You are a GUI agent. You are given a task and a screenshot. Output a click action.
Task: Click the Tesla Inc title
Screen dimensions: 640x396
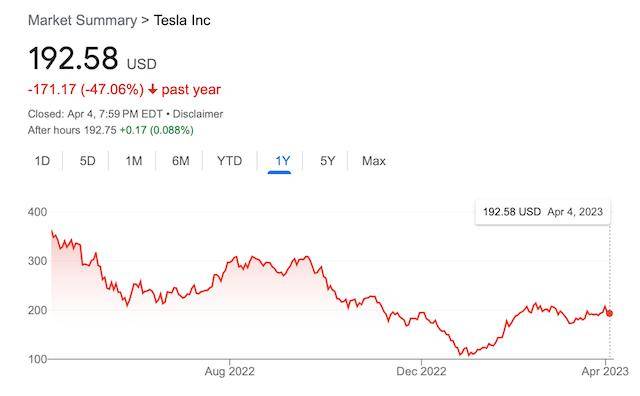182,20
